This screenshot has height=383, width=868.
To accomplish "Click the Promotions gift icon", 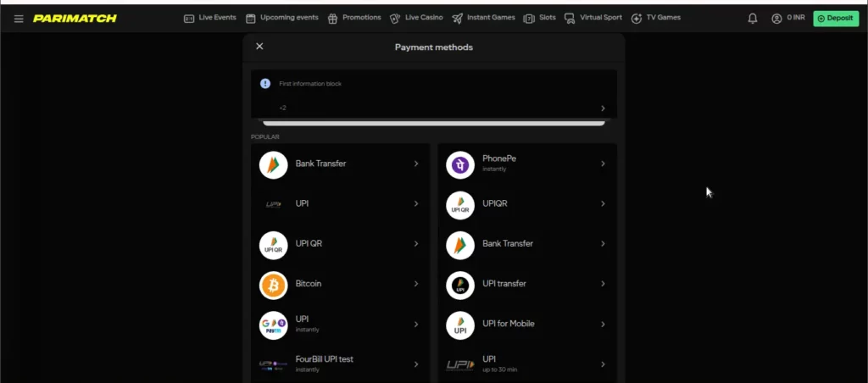I will (x=332, y=19).
